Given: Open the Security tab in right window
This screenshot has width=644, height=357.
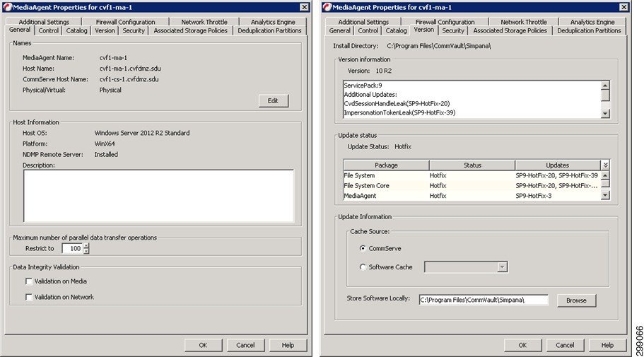Looking at the screenshot, I should [x=453, y=31].
